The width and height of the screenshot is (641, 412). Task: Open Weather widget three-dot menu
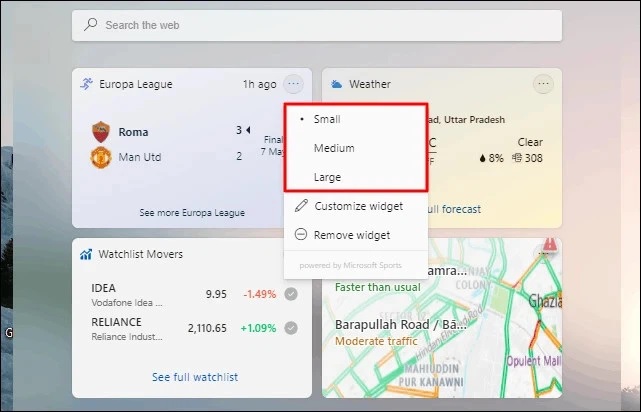[x=543, y=84]
